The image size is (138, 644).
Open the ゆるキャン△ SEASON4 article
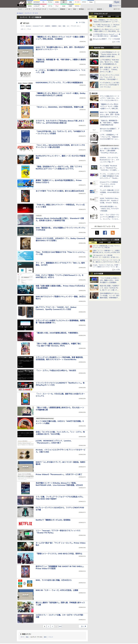tap(60, 107)
